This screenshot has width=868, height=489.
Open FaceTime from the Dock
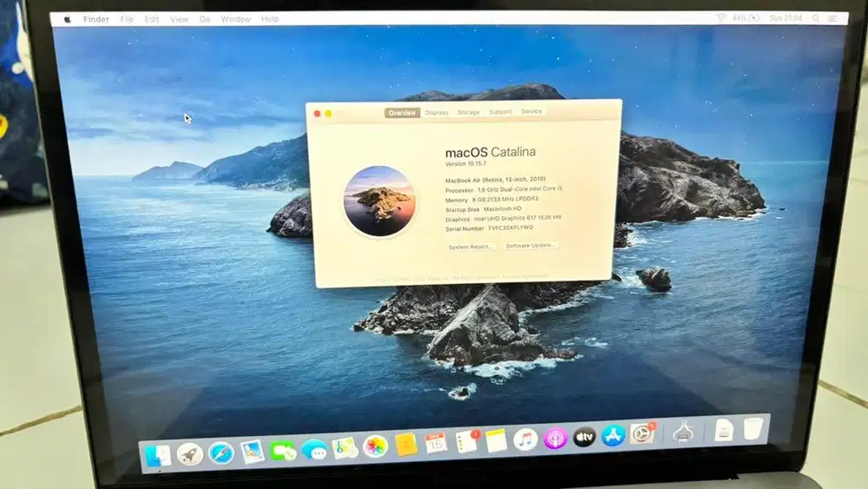pos(282,451)
